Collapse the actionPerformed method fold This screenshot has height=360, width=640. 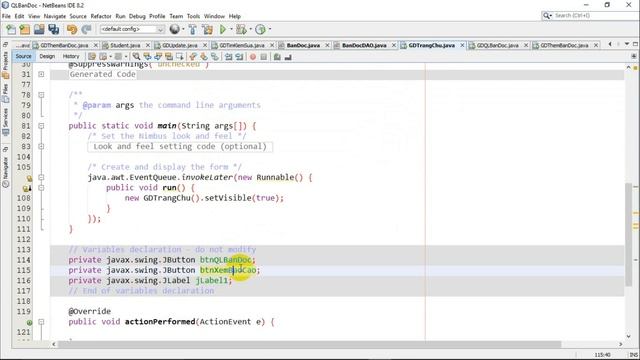click(x=41, y=322)
